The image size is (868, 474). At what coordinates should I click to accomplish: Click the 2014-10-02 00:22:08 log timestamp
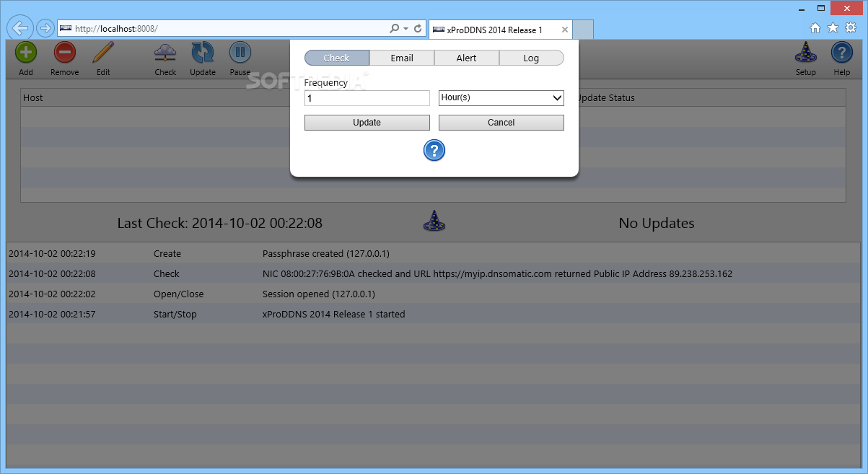[52, 274]
